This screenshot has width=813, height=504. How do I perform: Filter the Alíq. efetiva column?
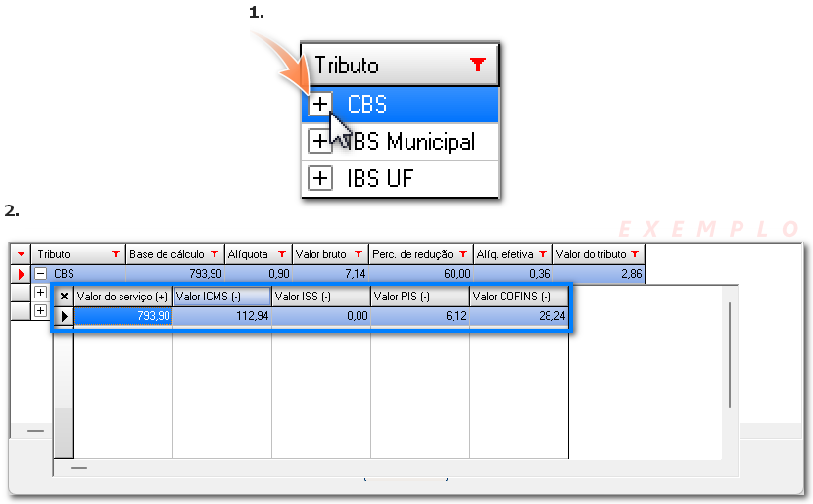(543, 253)
